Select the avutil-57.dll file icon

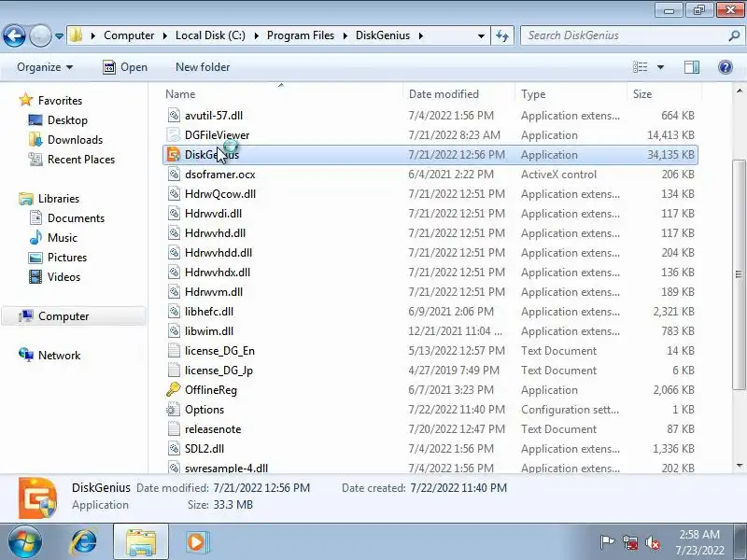pyautogui.click(x=174, y=115)
